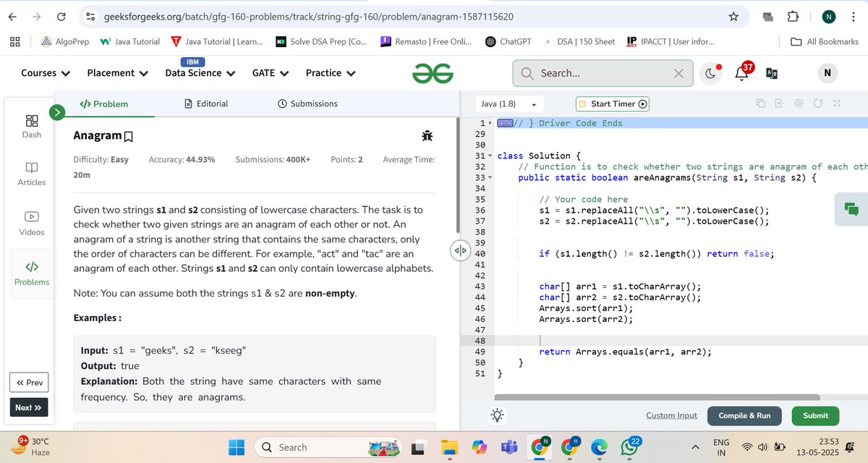Open the Chrome extensions puzzle icon
This screenshot has width=868, height=463.
[793, 17]
